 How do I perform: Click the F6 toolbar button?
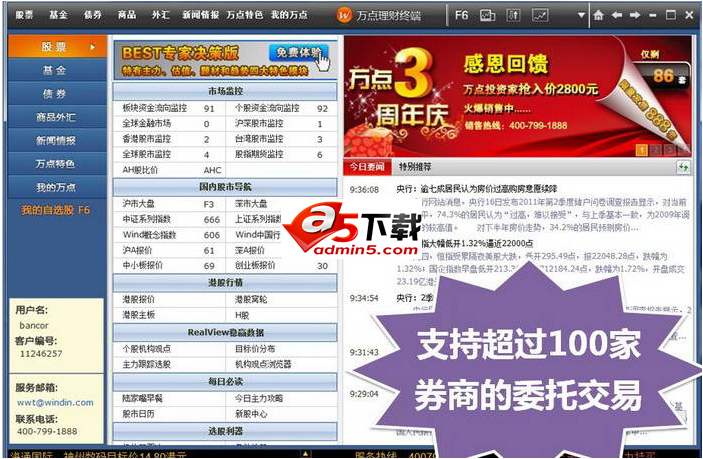pyautogui.click(x=461, y=15)
